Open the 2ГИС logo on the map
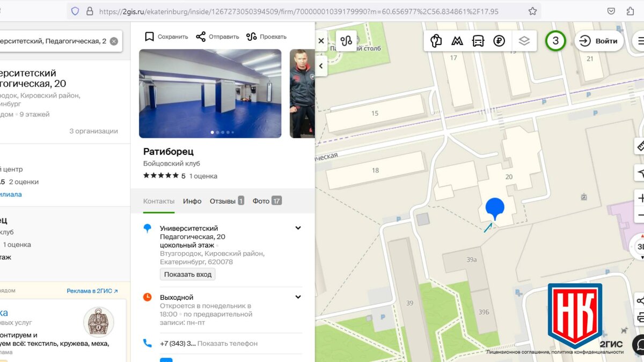This screenshot has width=644, height=362. pos(611,344)
